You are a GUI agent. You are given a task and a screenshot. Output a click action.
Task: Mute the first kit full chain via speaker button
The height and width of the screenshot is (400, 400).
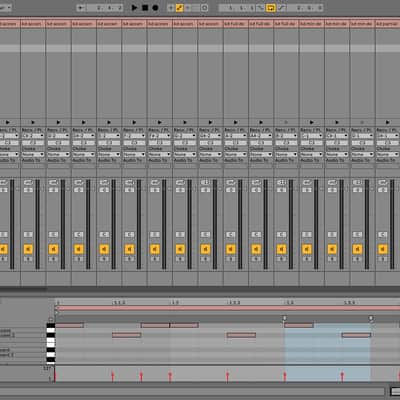(231, 249)
